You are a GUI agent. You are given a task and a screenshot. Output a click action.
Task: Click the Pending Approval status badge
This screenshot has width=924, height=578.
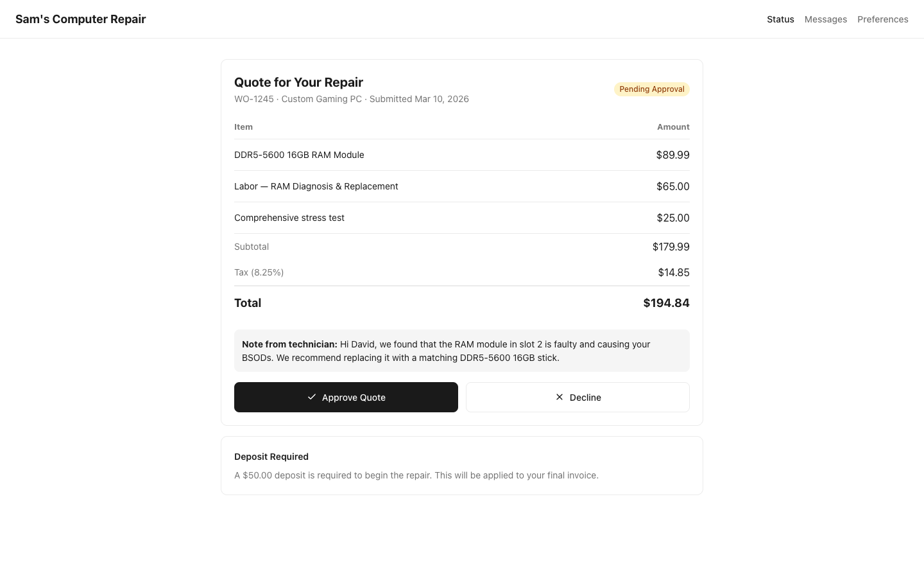click(x=652, y=89)
